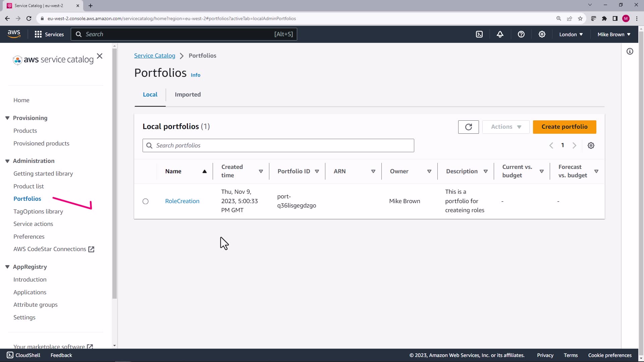Open the info panel icon at right
This screenshot has width=644, height=362.
tap(630, 51)
